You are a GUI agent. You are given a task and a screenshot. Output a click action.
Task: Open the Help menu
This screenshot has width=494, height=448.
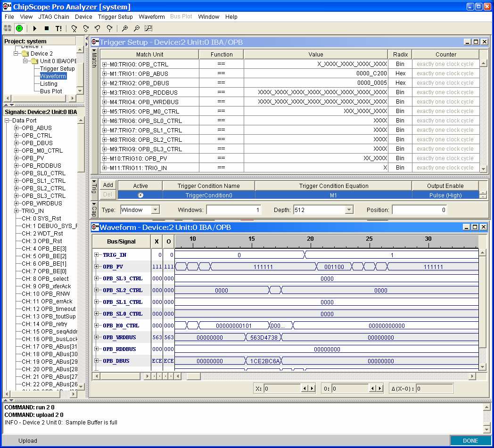point(231,16)
